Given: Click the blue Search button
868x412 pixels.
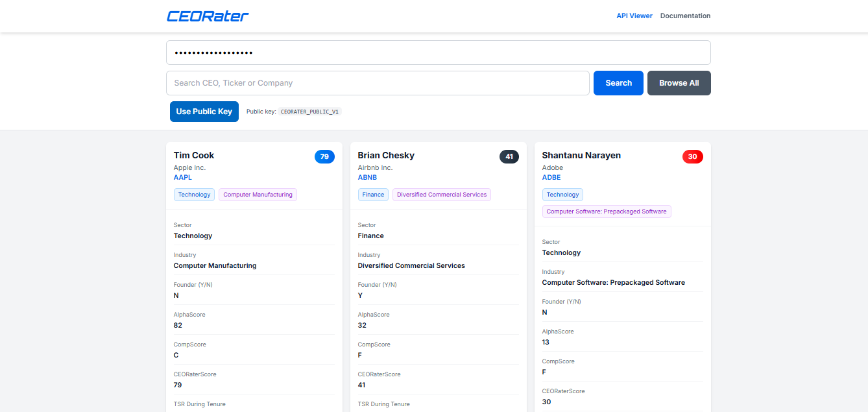Looking at the screenshot, I should coord(618,83).
